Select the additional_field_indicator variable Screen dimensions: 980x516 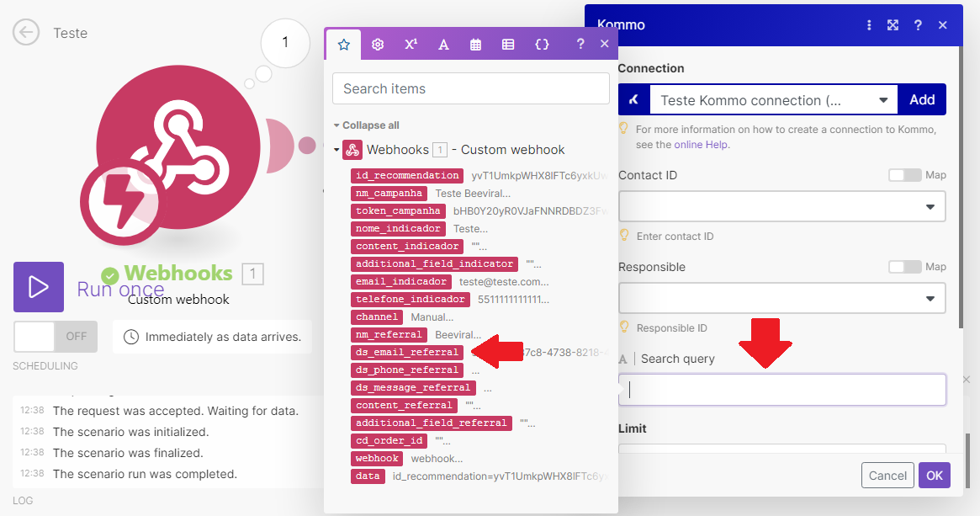(x=434, y=264)
